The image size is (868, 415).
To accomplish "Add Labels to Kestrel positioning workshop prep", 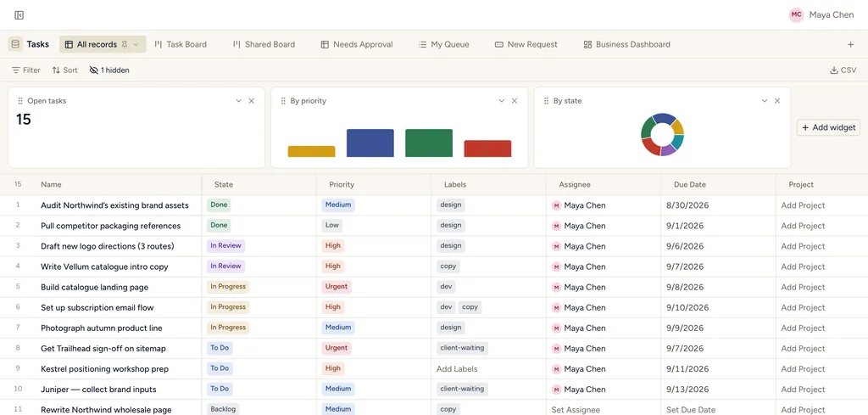I will coord(457,369).
